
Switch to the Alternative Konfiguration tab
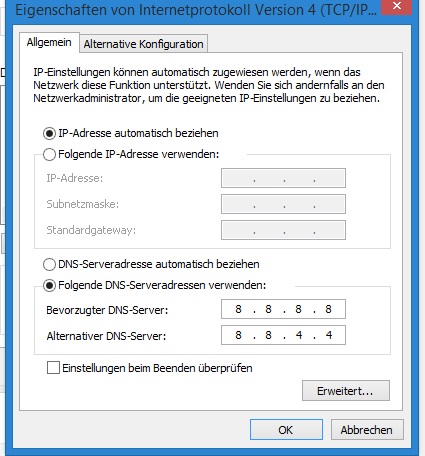tap(144, 44)
